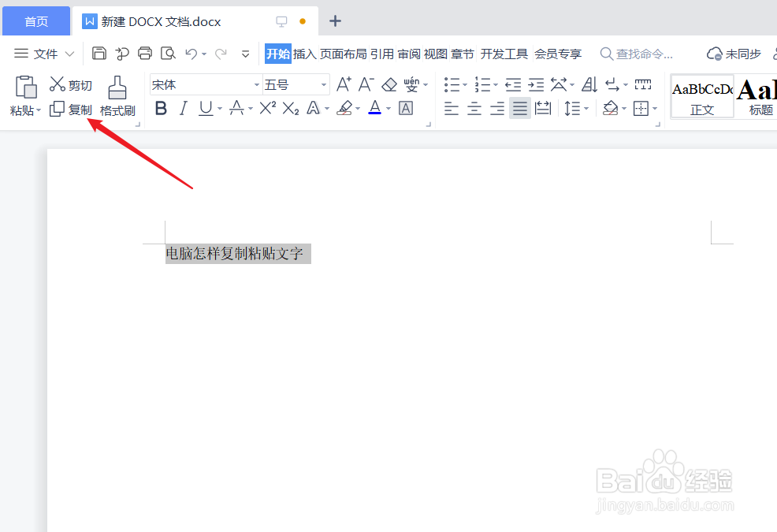Expand line spacing dropdown arrow
The height and width of the screenshot is (532, 777).
(586, 109)
